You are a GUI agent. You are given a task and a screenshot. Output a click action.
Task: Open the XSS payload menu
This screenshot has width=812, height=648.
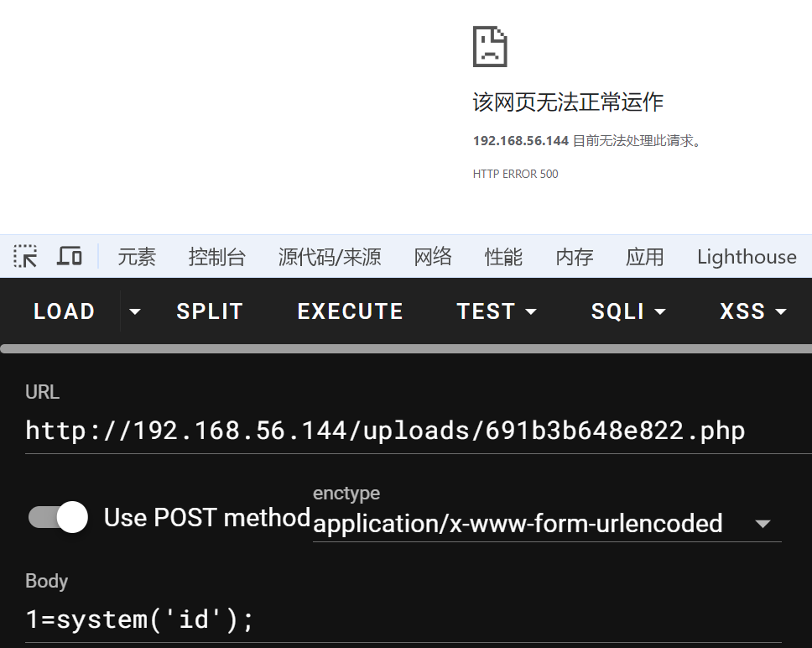click(753, 311)
